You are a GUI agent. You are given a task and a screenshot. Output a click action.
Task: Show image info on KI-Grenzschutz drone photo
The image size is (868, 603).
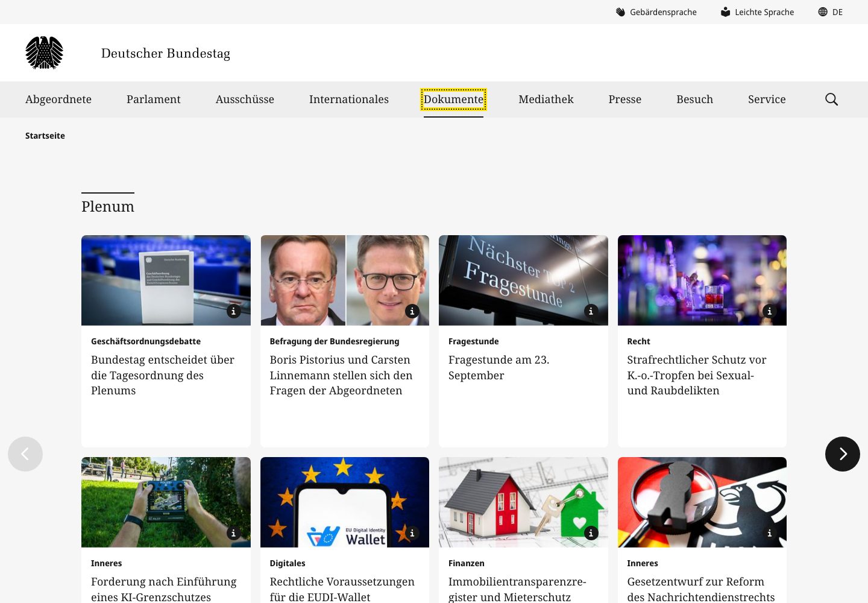tap(233, 533)
